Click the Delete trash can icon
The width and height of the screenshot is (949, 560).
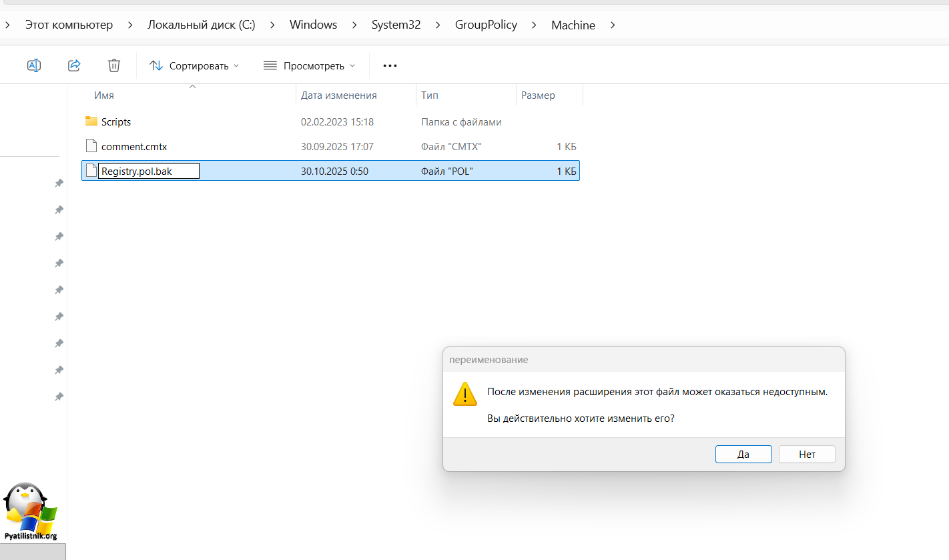click(114, 65)
